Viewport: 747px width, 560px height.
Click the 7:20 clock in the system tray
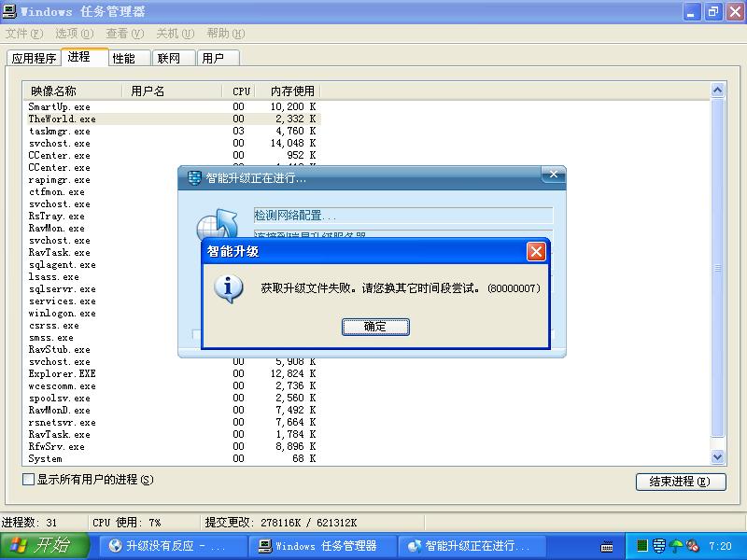coord(720,546)
